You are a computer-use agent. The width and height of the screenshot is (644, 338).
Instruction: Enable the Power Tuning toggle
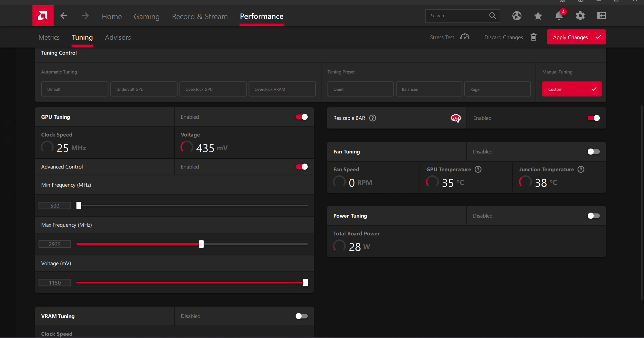point(593,216)
